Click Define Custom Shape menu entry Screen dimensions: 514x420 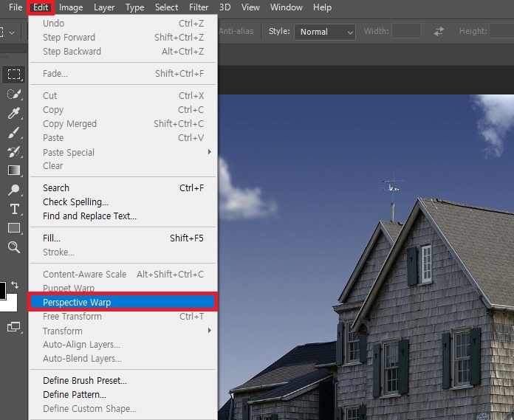pyautogui.click(x=123, y=408)
